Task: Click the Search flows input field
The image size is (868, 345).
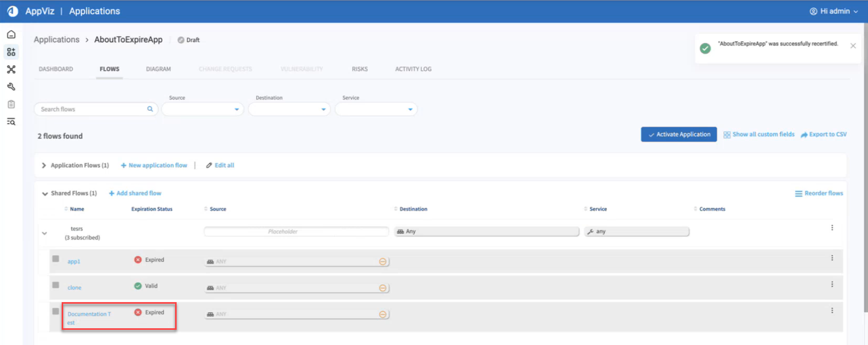Action: (x=91, y=109)
